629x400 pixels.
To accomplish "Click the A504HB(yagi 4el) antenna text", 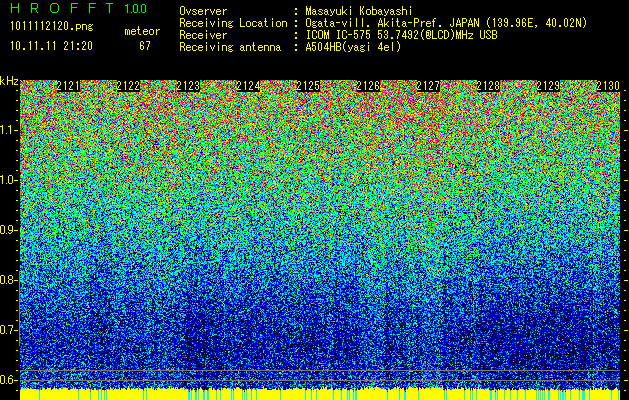I will pyautogui.click(x=353, y=47).
